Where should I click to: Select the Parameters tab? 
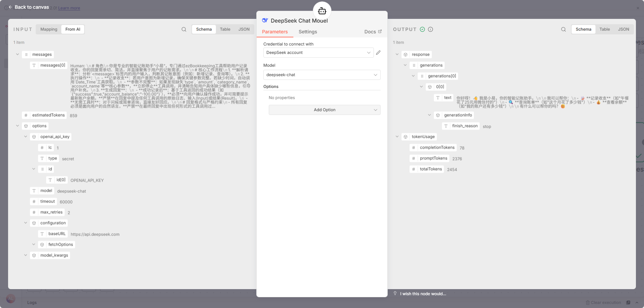click(275, 32)
